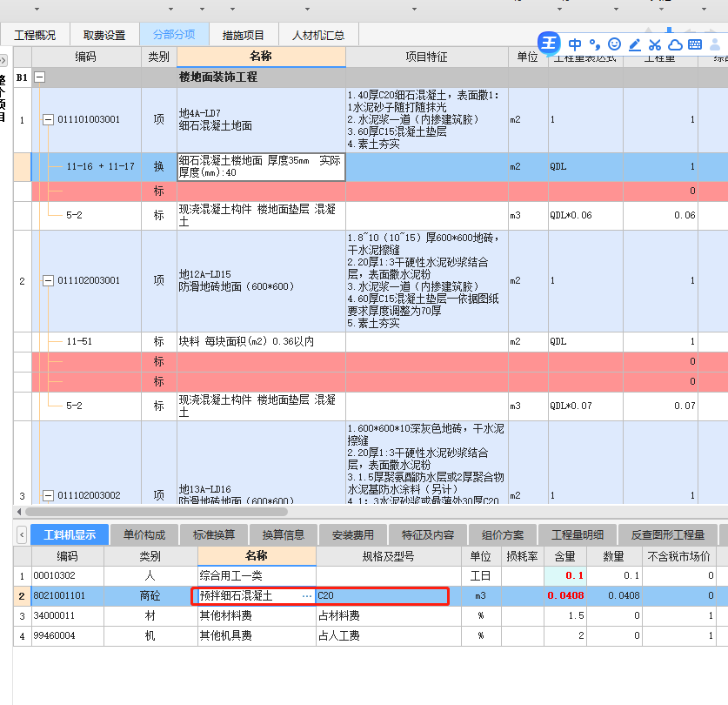Click 地12A-LD15 防滑地砖地面 item name
The height and width of the screenshot is (705, 728).
point(237,281)
